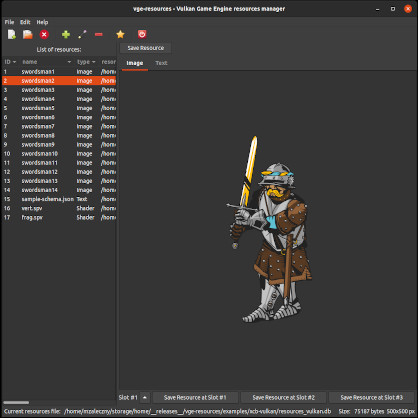418x418 pixels.
Task: Open the File menu
Action: [9, 22]
